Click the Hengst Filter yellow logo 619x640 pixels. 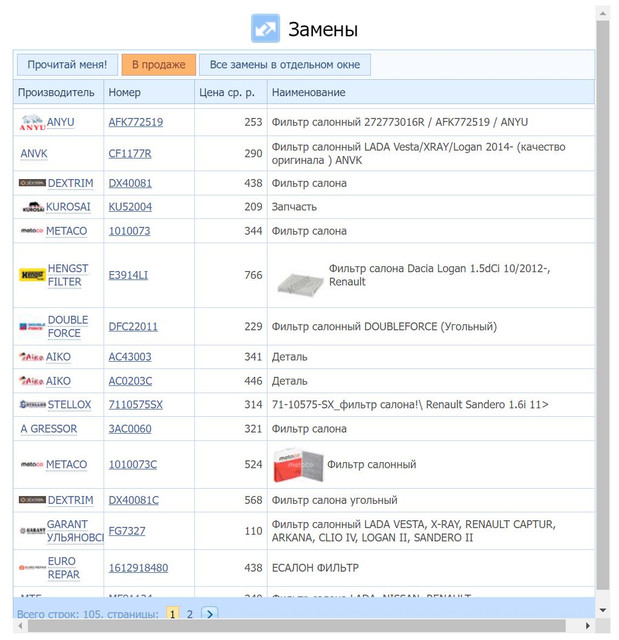click(32, 275)
